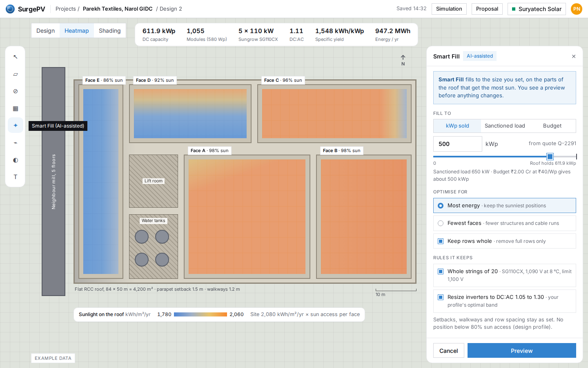588x368 pixels.
Task: Click the 611.9 kWp DC capacity stat
Action: pyautogui.click(x=159, y=34)
